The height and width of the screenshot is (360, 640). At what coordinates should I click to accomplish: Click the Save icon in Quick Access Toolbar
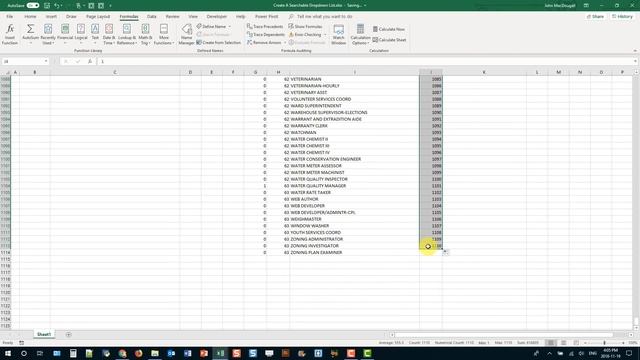47,5
